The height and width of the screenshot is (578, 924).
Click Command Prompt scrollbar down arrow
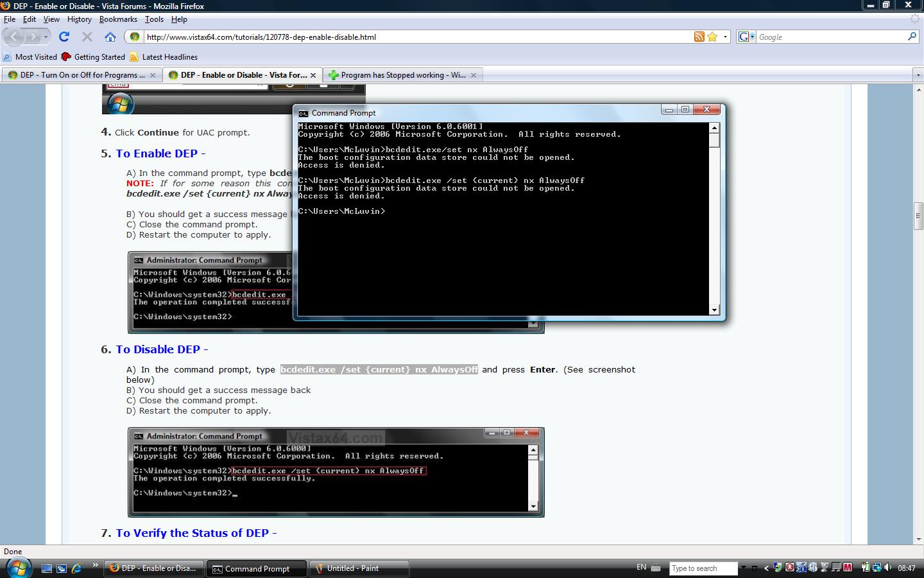[714, 310]
